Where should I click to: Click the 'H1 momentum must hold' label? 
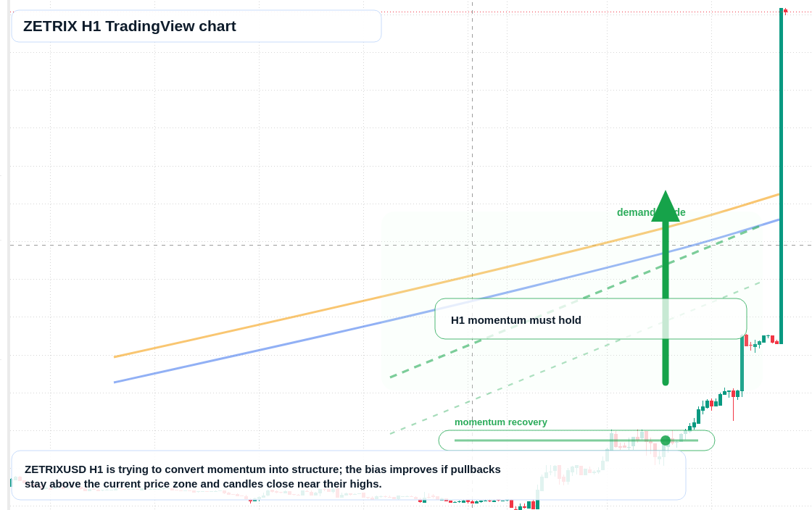click(515, 320)
